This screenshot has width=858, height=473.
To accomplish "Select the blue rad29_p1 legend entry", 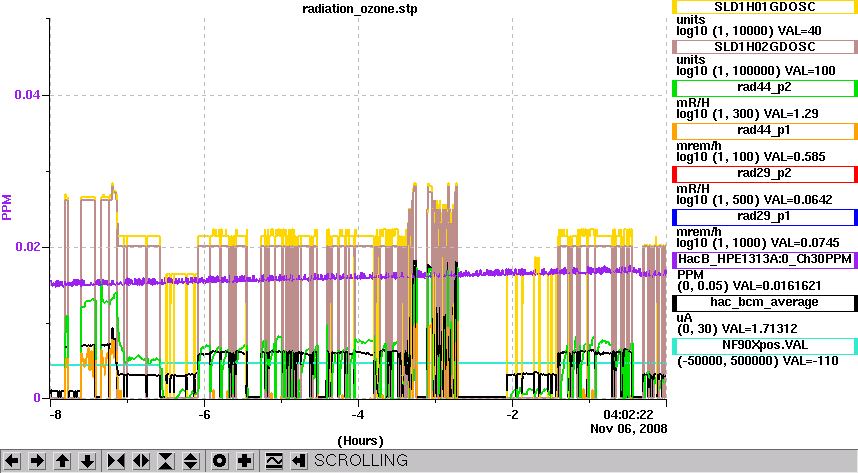I will 764,217.
